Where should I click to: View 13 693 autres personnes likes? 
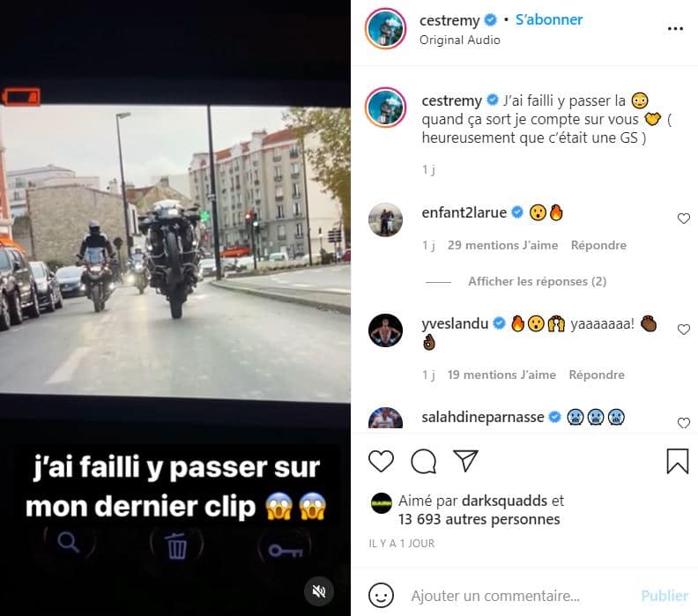[x=479, y=519]
